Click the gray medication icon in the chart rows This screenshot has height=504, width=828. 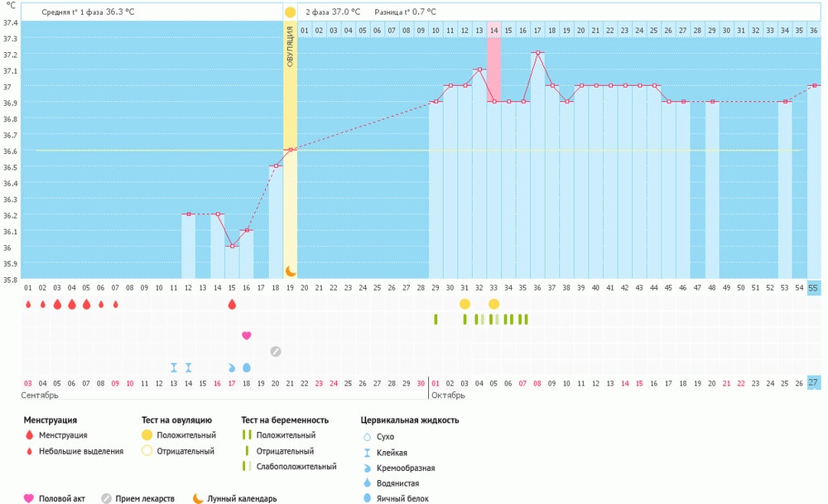pyautogui.click(x=276, y=351)
